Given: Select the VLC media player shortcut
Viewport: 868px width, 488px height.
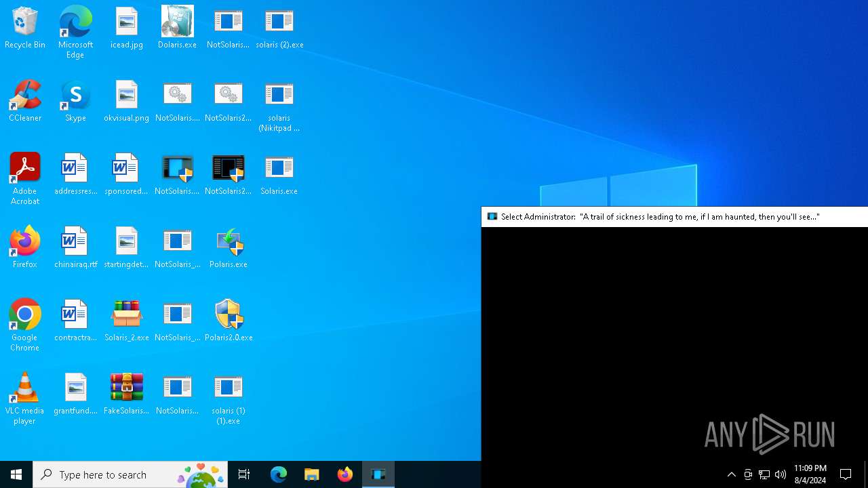Looking at the screenshot, I should 25,399.
